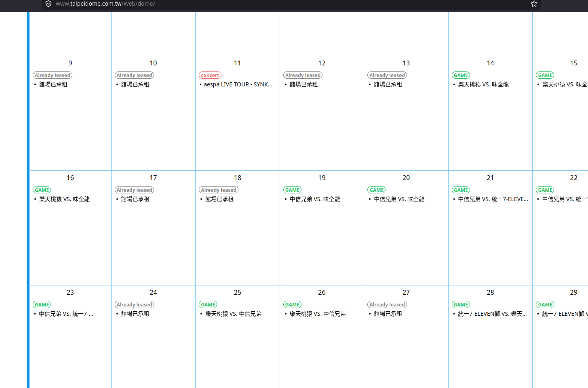This screenshot has height=388, width=588.
Task: Open 館場已承租 entry on day 17
Action: pos(135,199)
